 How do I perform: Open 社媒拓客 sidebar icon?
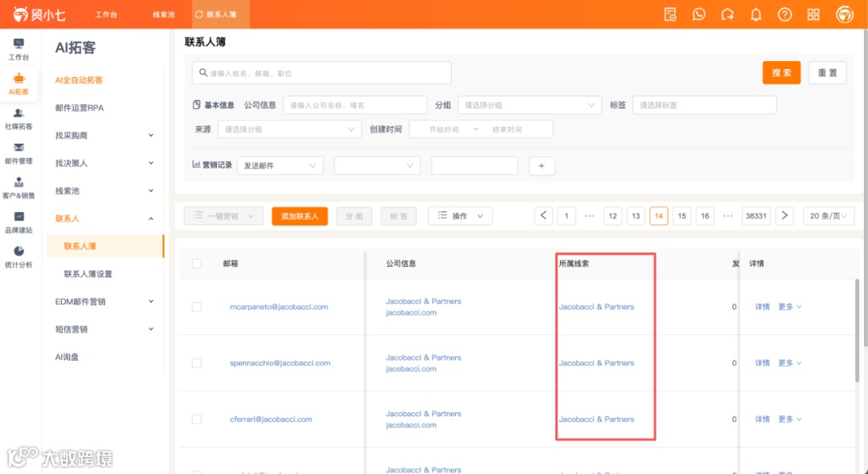click(18, 119)
